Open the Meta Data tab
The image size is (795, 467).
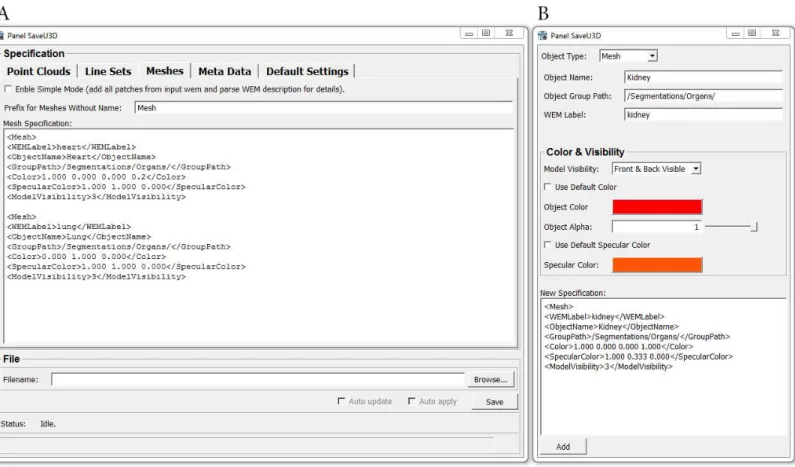coord(225,71)
